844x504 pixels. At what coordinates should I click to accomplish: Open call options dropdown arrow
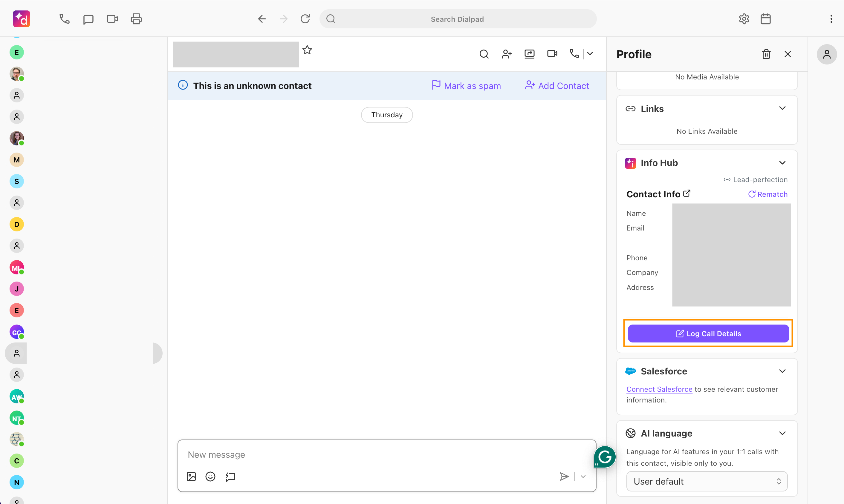point(590,54)
